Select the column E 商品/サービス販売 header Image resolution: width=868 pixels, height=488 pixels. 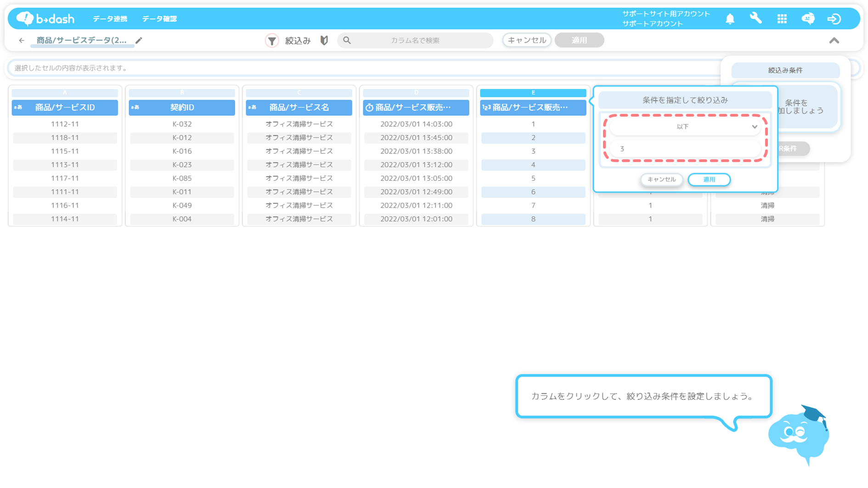[x=533, y=107]
